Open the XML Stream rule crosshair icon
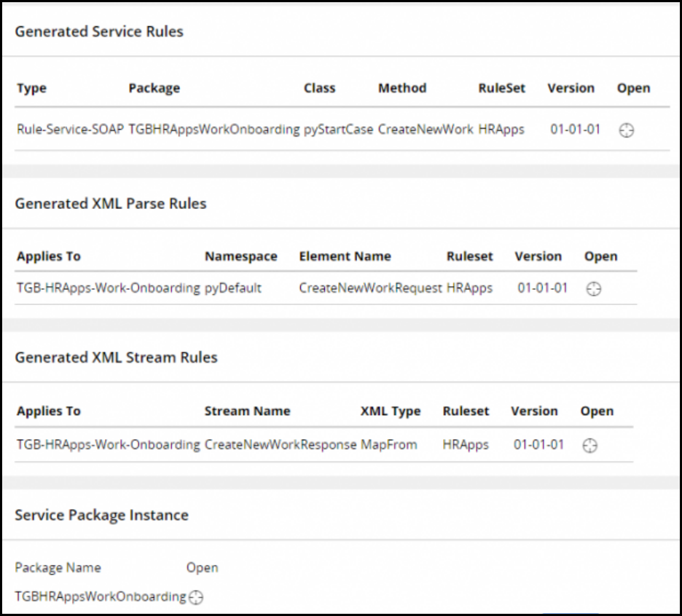The image size is (682, 616). 590,446
